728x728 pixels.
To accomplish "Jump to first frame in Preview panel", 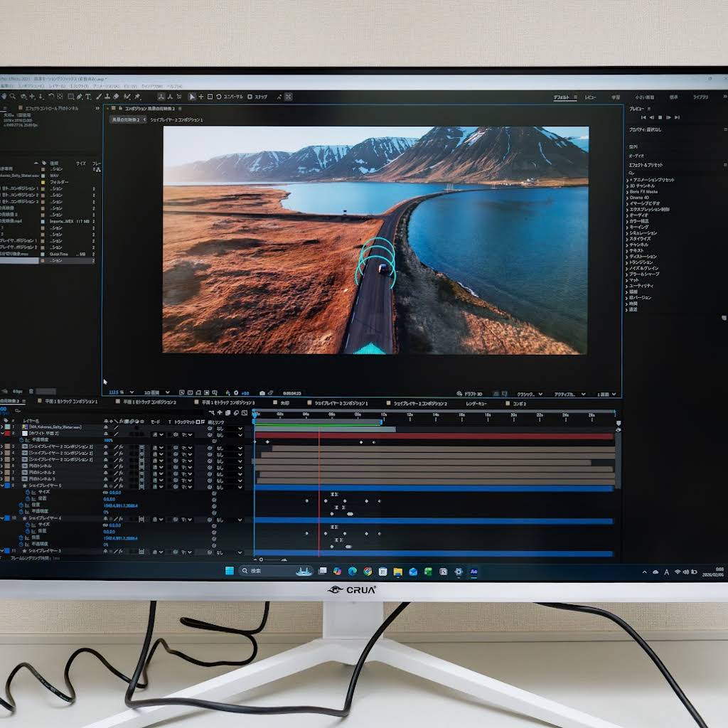I will pos(643,117).
